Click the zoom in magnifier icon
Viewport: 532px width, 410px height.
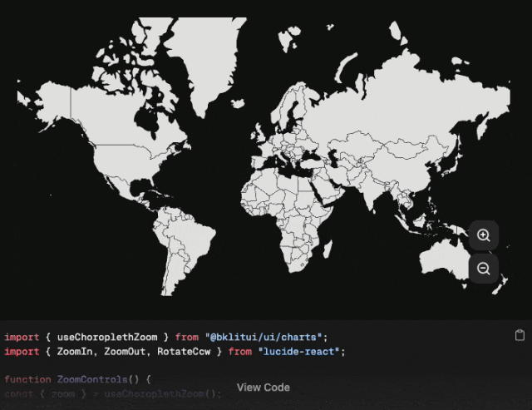tap(484, 235)
